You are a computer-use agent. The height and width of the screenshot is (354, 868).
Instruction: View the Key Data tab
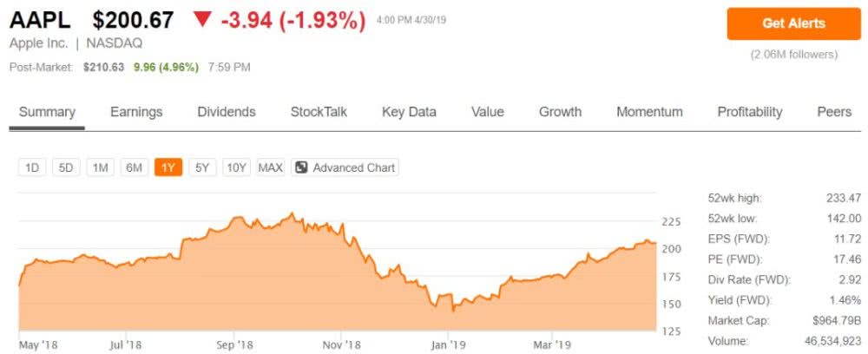(x=409, y=112)
